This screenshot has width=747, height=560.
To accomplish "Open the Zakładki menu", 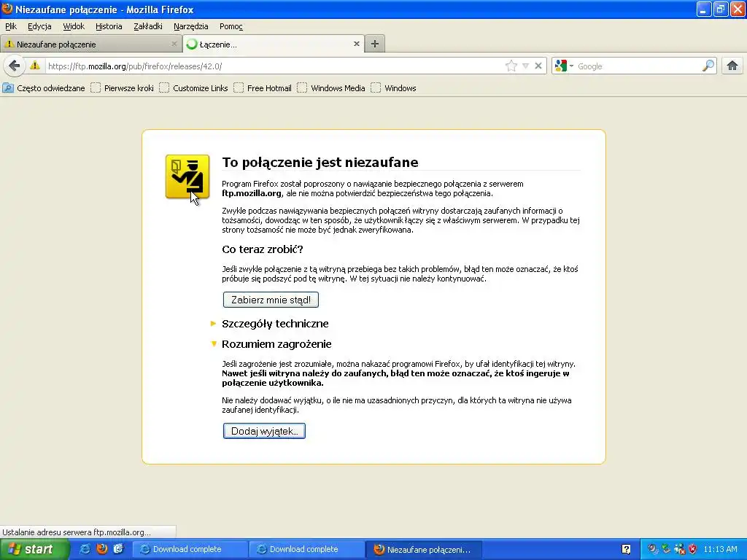I will [147, 26].
